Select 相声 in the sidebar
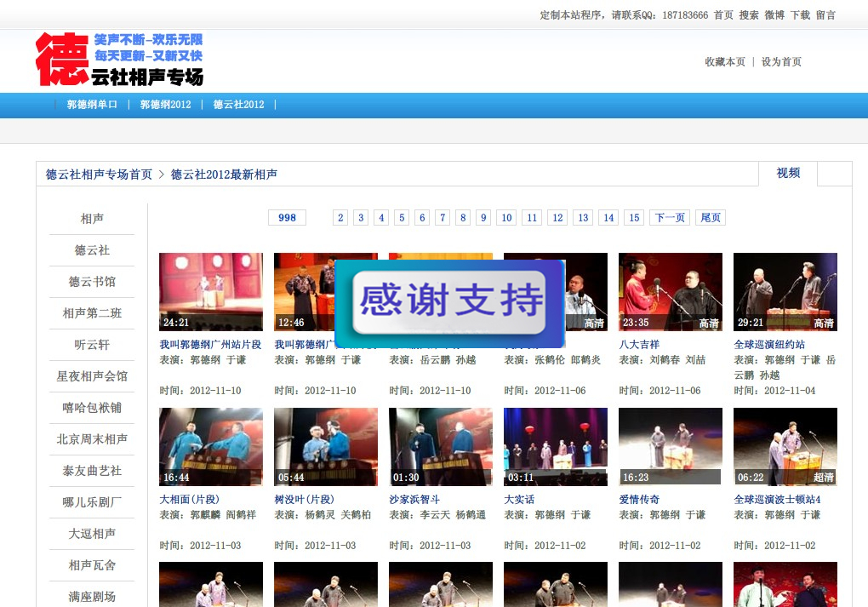 92,219
